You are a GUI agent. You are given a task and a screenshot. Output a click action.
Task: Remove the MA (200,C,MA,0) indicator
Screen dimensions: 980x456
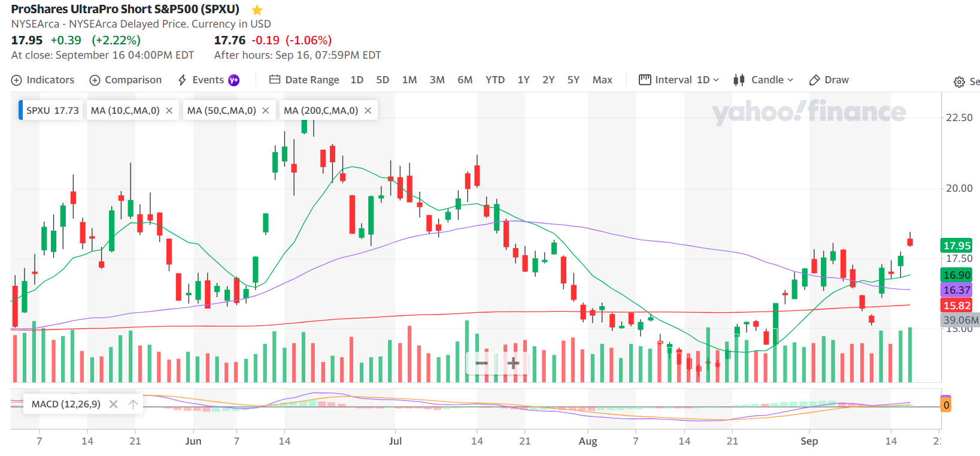pyautogui.click(x=368, y=111)
